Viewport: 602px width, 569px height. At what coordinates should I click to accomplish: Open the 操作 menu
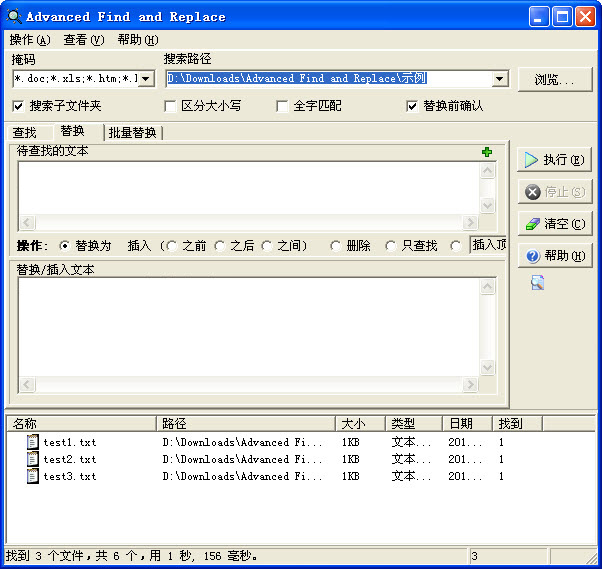pyautogui.click(x=29, y=40)
